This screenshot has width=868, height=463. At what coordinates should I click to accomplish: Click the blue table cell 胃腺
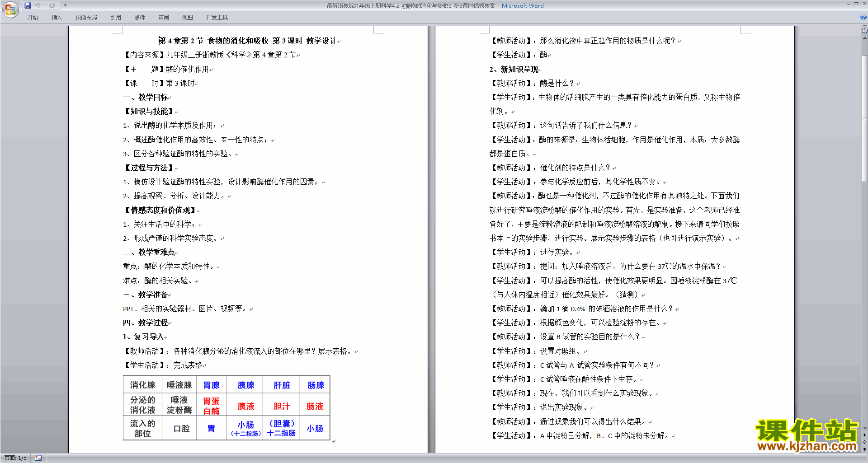[212, 385]
